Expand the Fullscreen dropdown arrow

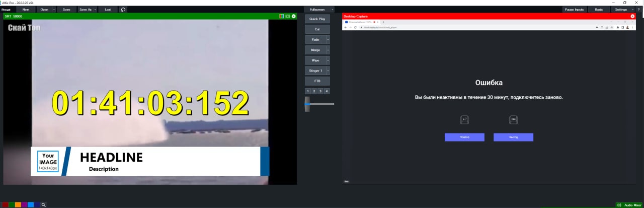point(333,9)
